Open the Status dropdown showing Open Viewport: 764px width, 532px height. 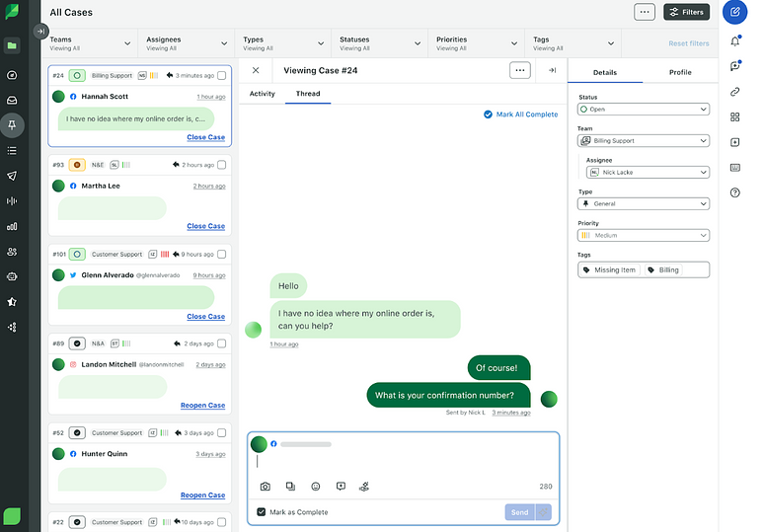coord(644,110)
